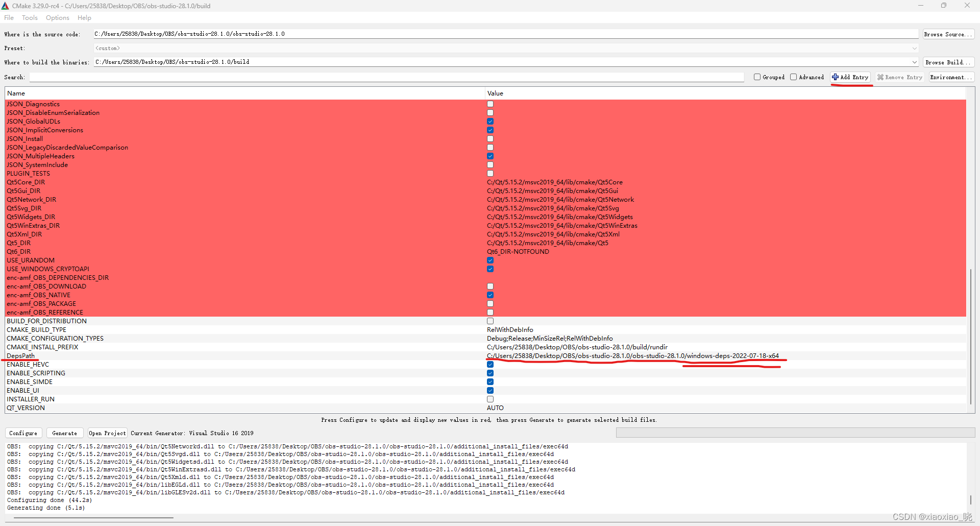Viewport: 980px width, 526px height.
Task: Click the CMAKE_INSTALL_PREFIX value
Action: [x=577, y=347]
